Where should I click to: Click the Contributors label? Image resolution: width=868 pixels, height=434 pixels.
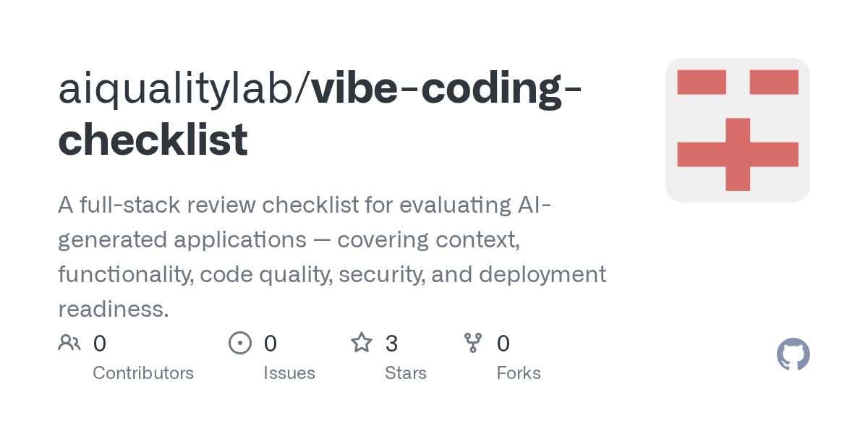pos(143,373)
